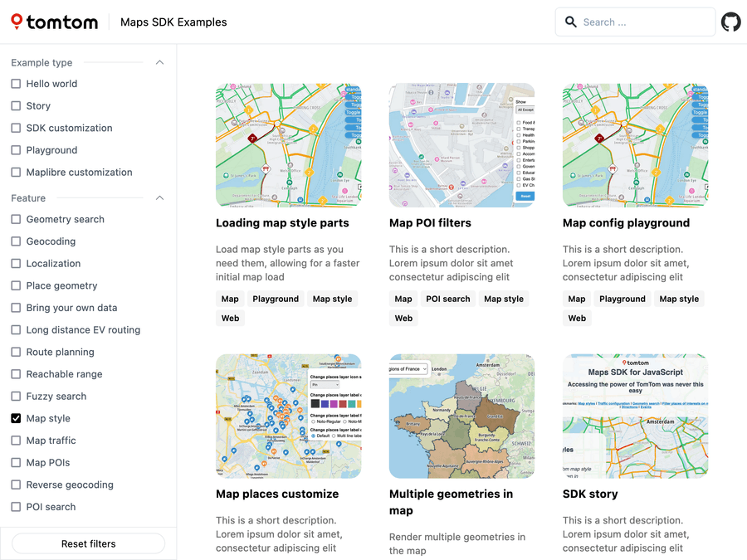The width and height of the screenshot is (747, 560).
Task: Toggle the Geocoding feature filter
Action: [x=16, y=241]
